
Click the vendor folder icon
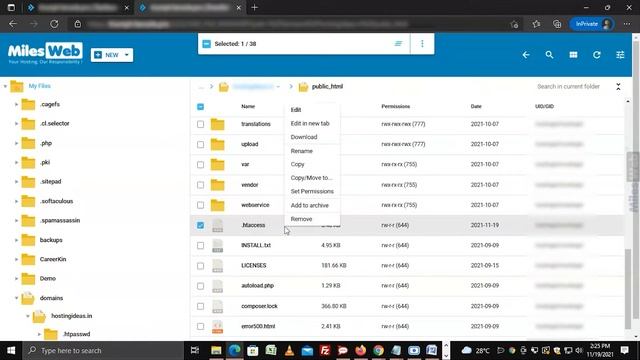[218, 185]
